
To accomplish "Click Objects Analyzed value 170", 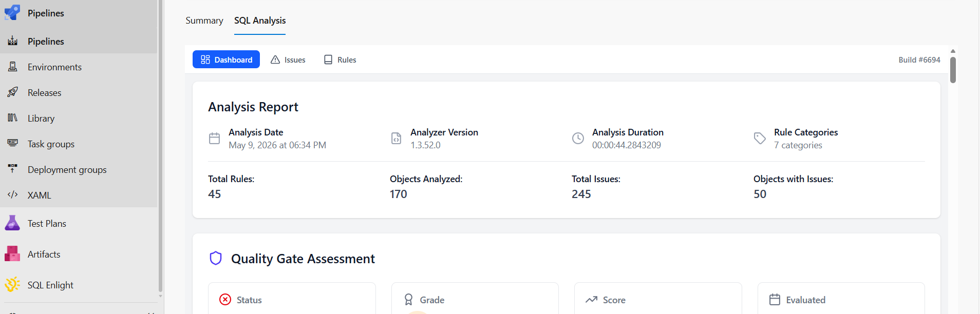I will point(399,194).
